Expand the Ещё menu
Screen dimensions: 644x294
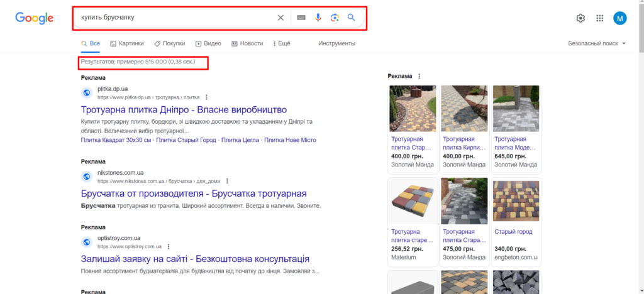pyautogui.click(x=281, y=43)
